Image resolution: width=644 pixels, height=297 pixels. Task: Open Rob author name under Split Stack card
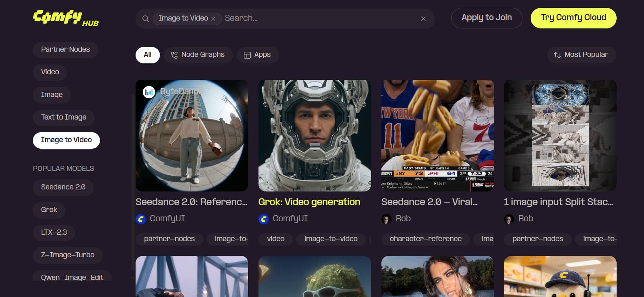[526, 219]
